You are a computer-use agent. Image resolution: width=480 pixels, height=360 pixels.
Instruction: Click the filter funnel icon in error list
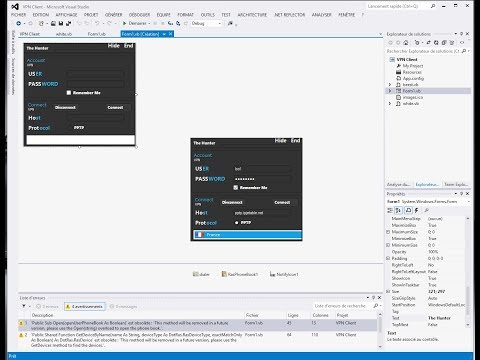coord(24,306)
